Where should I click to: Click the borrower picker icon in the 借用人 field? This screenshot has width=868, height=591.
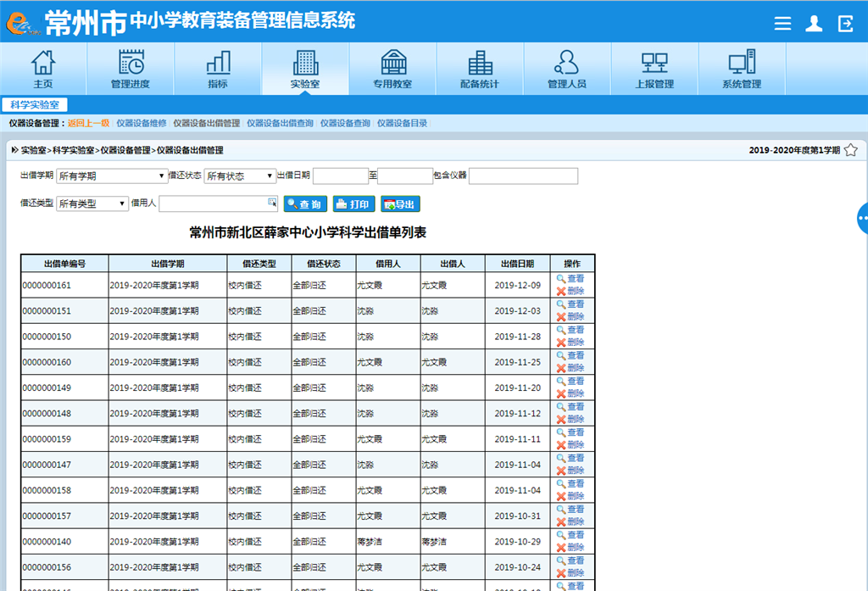tap(272, 203)
